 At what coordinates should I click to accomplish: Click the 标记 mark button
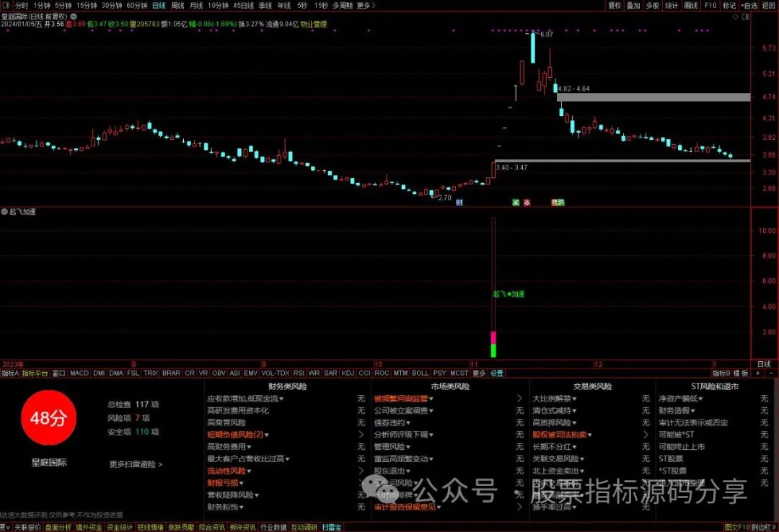729,6
